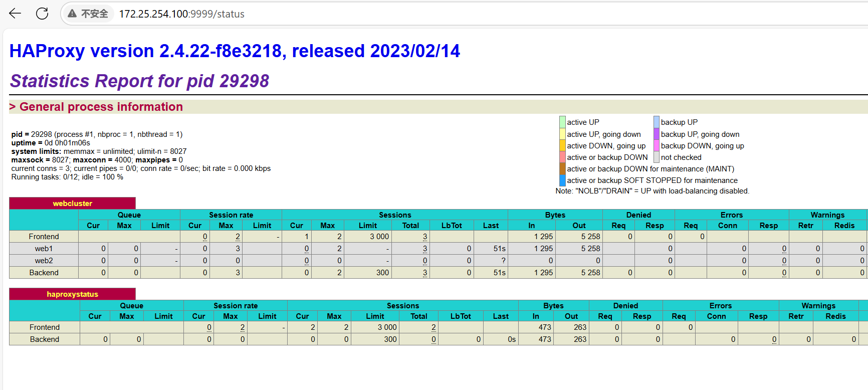The width and height of the screenshot is (868, 390).
Task: Click webcluster Denied column header
Action: pos(639,215)
